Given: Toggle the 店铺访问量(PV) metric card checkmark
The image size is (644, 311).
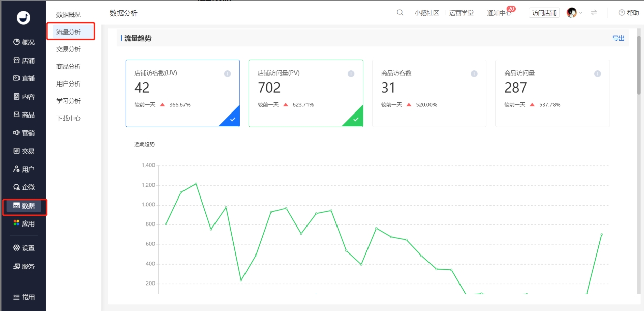Looking at the screenshot, I should coord(356,119).
